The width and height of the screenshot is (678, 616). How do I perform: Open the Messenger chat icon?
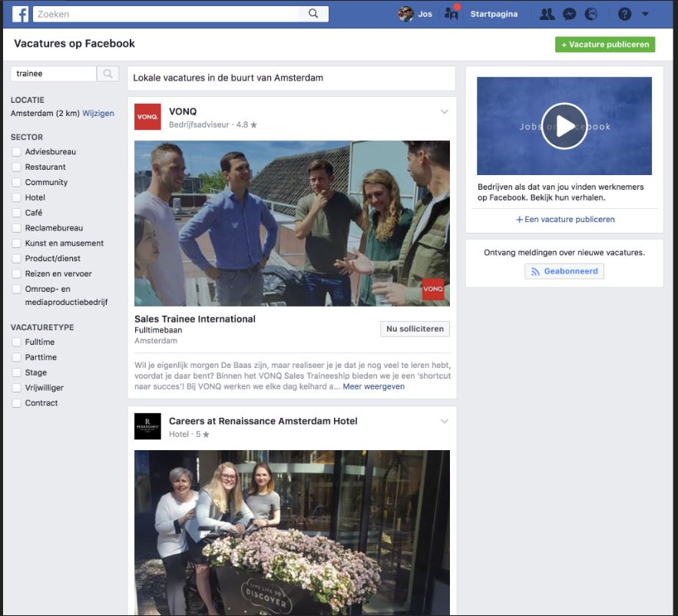coord(569,15)
